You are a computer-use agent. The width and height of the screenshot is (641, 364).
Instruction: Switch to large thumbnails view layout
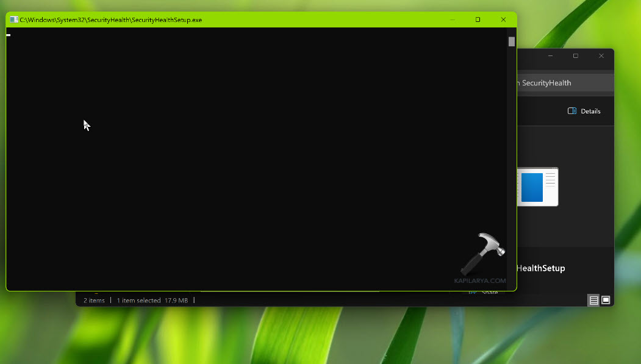606,300
